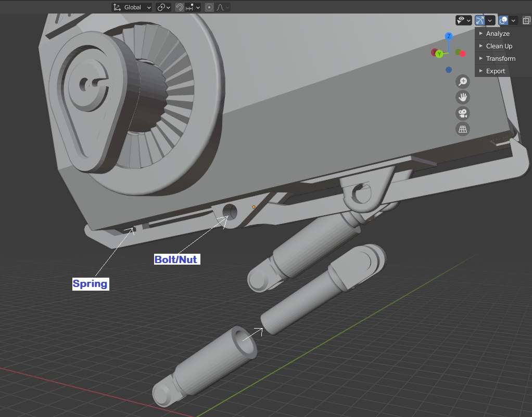Screen dimensions: 532x417
Task: Open the viewport shading dropdown arrow
Action: click(x=513, y=20)
